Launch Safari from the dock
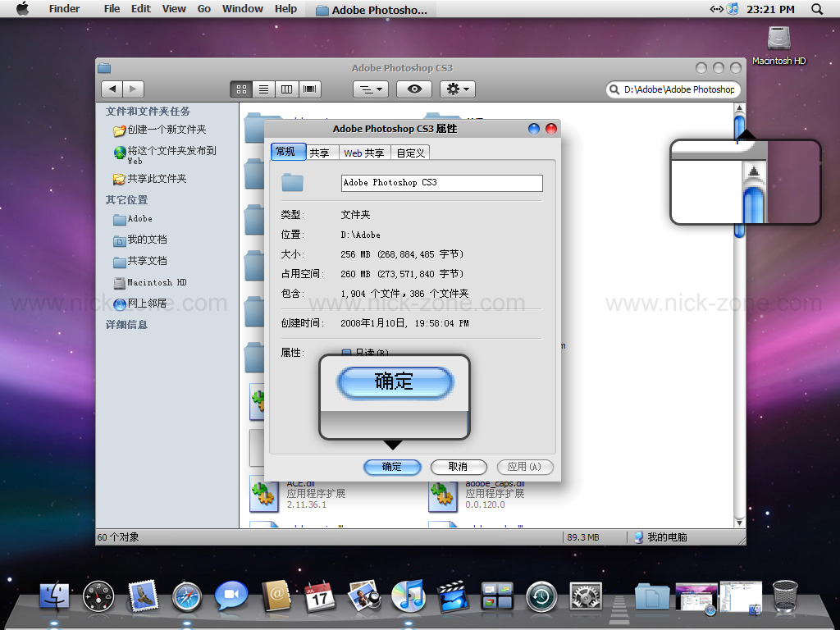The width and height of the screenshot is (840, 630). click(x=187, y=597)
